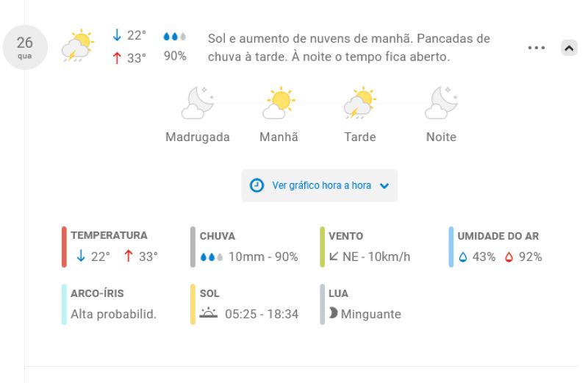Click the waning moon icon under LUA
Screen dimensions: 588x383
tap(333, 313)
